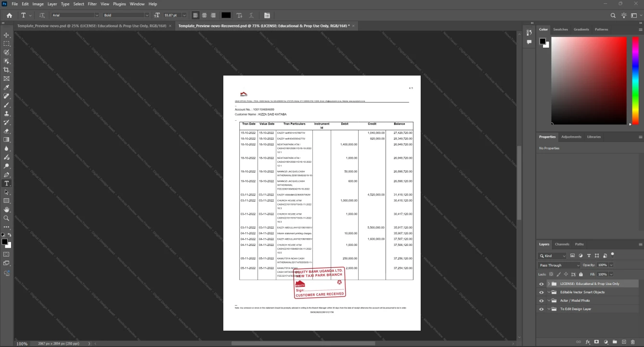Select the Move tool
Viewport: 644px width, 347px height.
(7, 35)
